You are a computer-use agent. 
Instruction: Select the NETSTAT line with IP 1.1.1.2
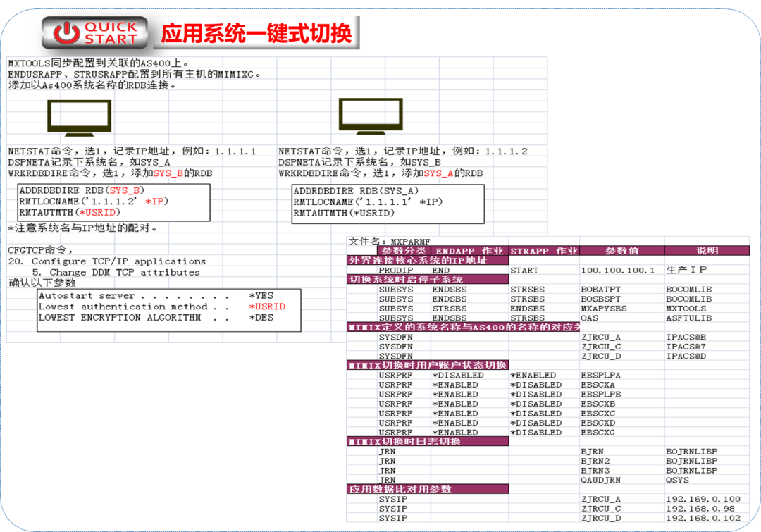[x=403, y=151]
